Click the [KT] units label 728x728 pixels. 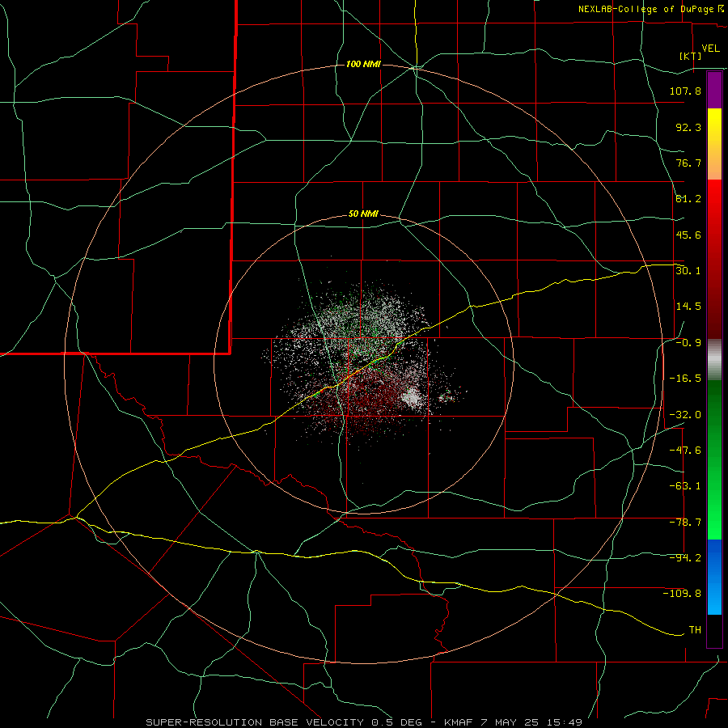pos(690,56)
